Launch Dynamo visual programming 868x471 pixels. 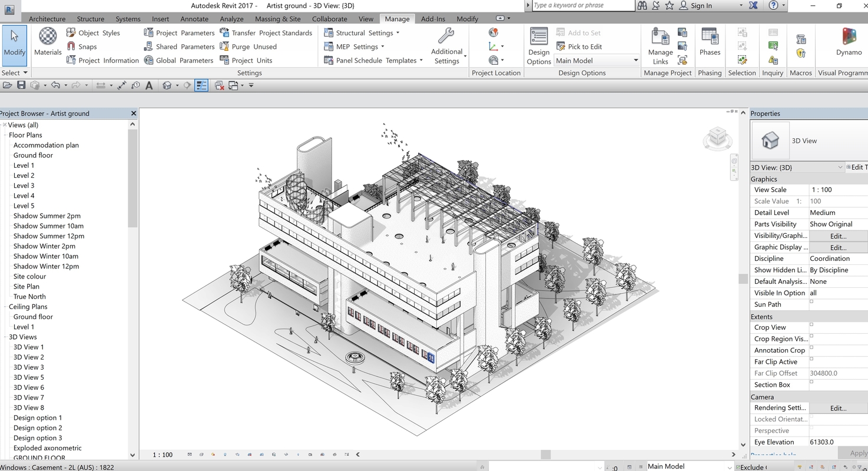849,42
